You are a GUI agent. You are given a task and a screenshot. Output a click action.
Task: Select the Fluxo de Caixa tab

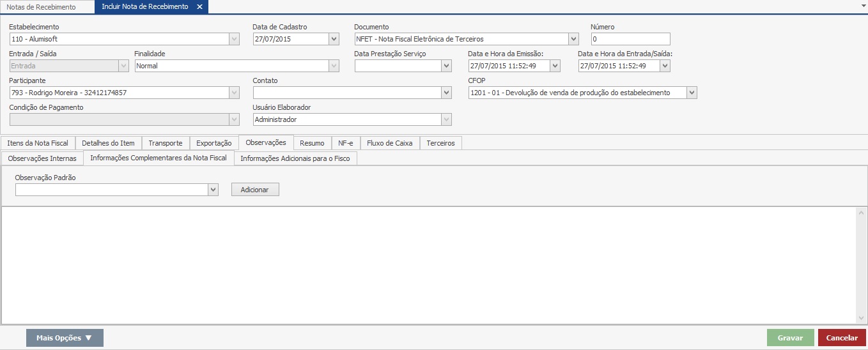click(x=389, y=143)
